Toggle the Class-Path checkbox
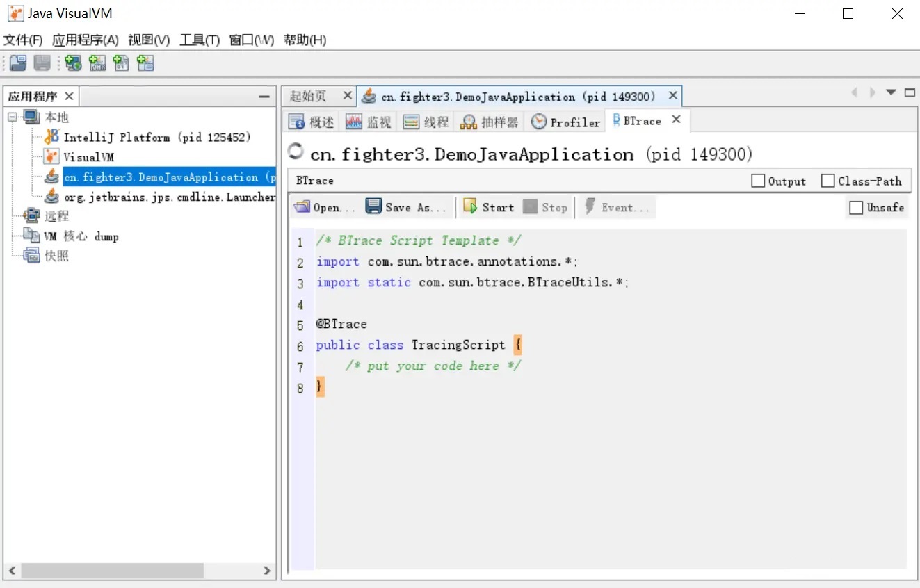 tap(828, 181)
